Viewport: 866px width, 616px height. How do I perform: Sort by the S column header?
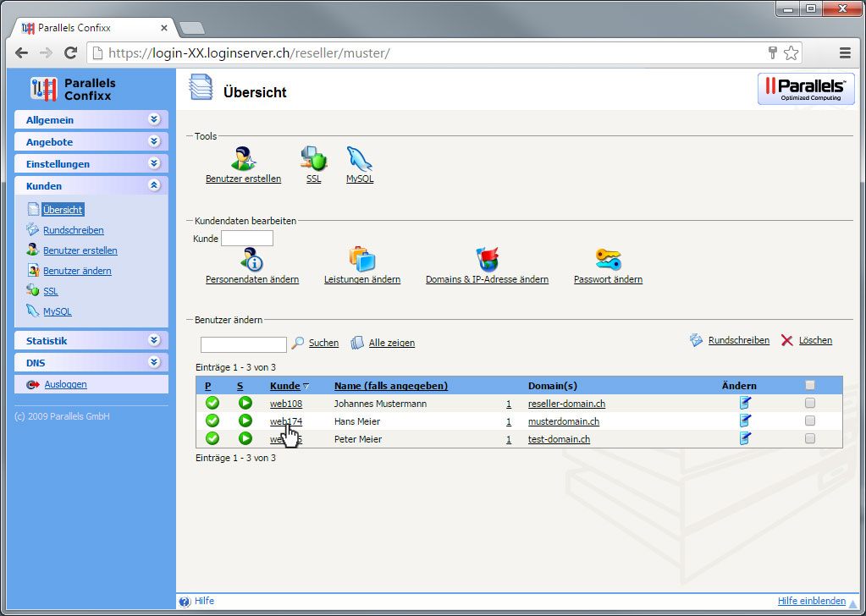240,386
